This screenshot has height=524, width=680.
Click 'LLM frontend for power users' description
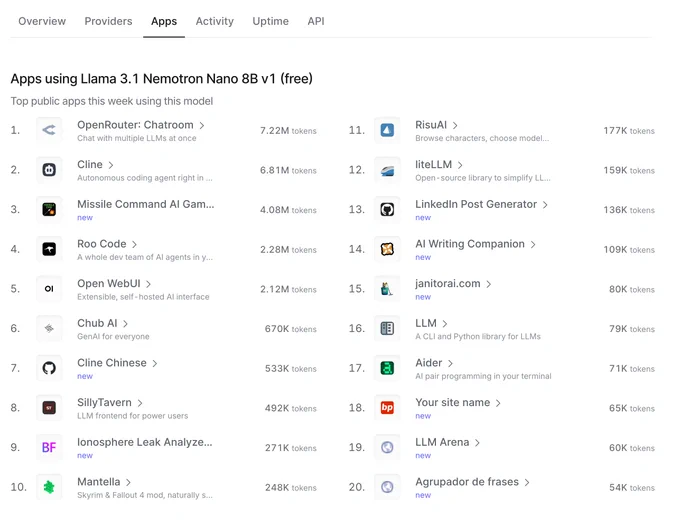point(133,416)
